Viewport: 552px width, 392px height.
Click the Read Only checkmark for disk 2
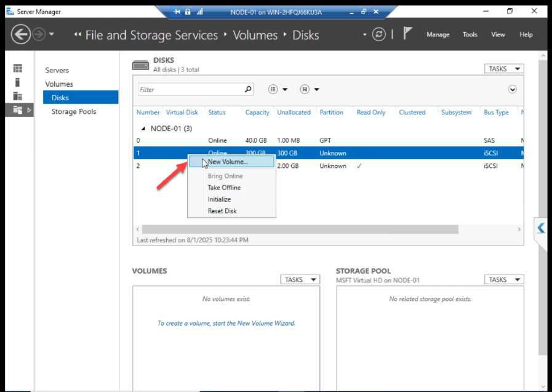[x=359, y=166]
